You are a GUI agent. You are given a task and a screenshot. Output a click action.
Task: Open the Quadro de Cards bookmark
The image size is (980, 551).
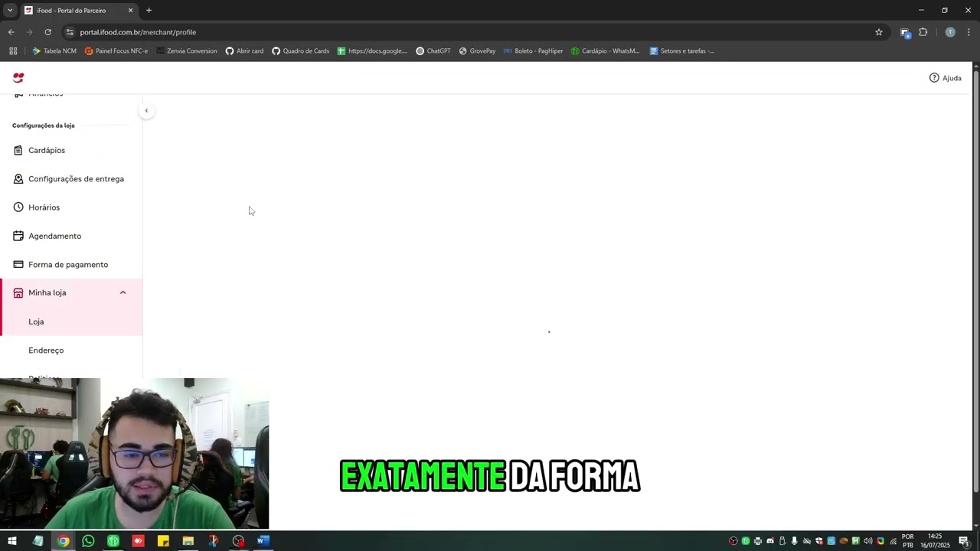301,51
